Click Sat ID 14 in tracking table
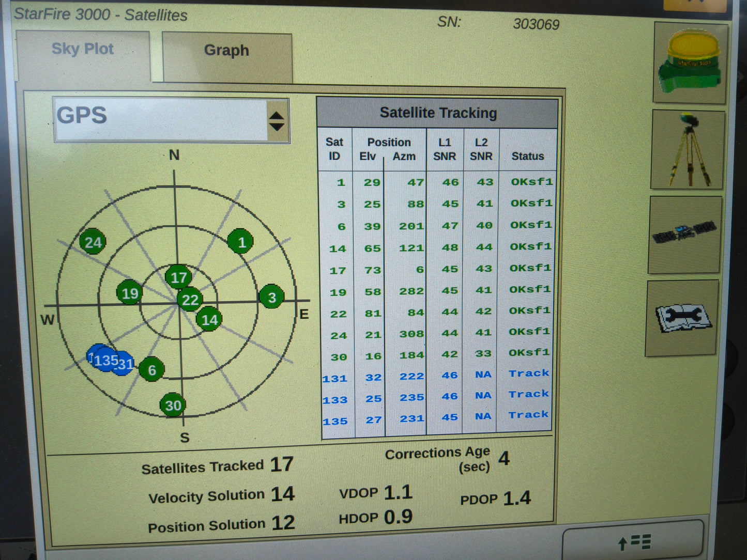Viewport: 747px width, 560px height. tap(338, 249)
